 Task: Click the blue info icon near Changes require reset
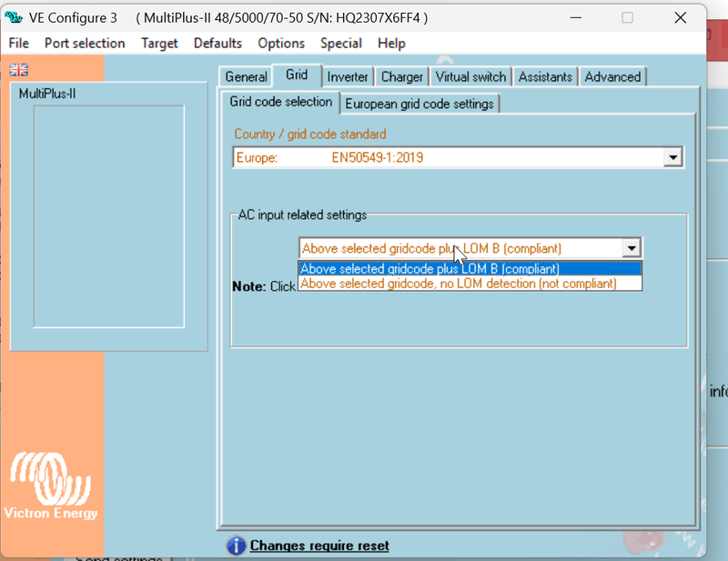235,546
